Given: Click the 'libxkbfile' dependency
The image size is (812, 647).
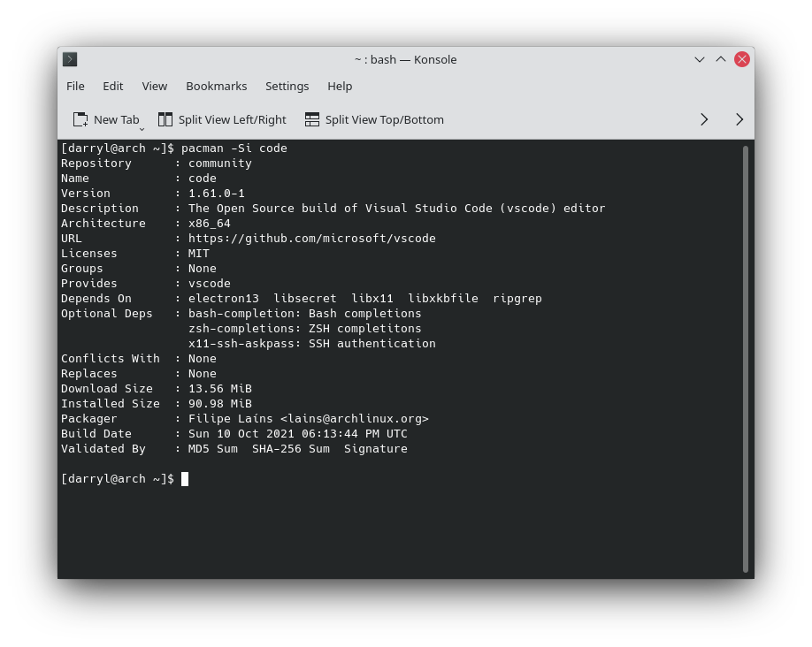Looking at the screenshot, I should tap(443, 299).
